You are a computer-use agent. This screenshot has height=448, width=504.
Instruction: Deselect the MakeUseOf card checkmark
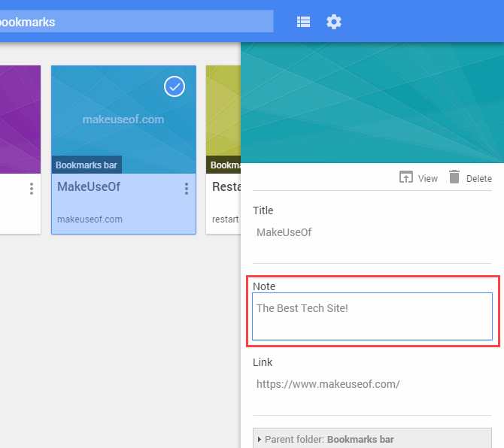tap(175, 87)
